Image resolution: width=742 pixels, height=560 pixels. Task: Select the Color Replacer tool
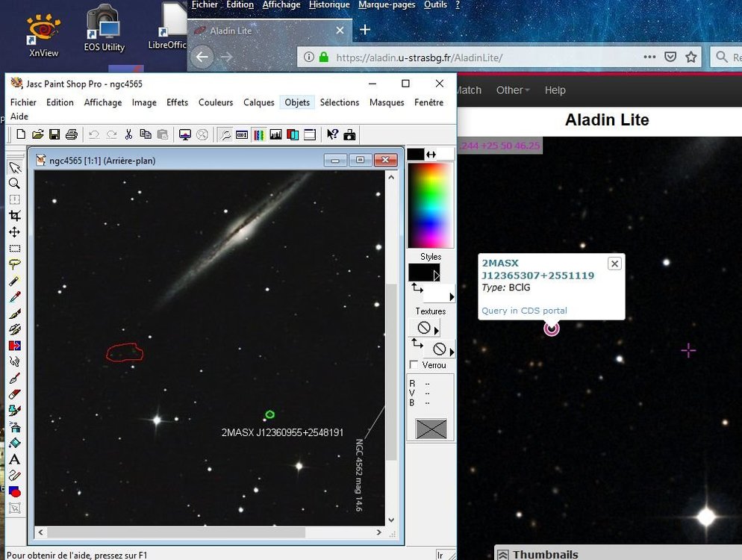click(15, 346)
